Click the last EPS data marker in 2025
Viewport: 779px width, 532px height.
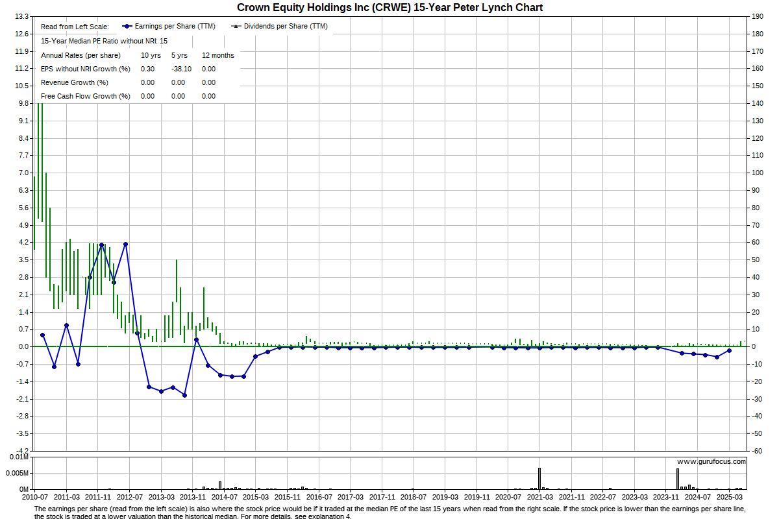tap(729, 350)
